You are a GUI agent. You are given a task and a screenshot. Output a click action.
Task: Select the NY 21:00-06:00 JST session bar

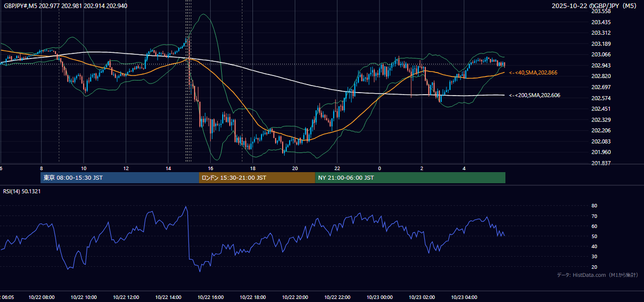410,178
